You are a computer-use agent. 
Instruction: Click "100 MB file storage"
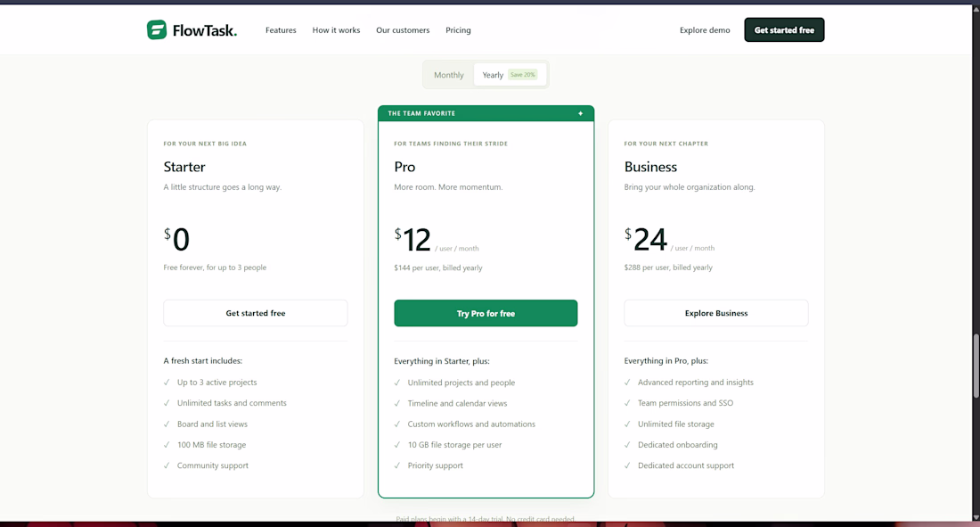tap(212, 445)
